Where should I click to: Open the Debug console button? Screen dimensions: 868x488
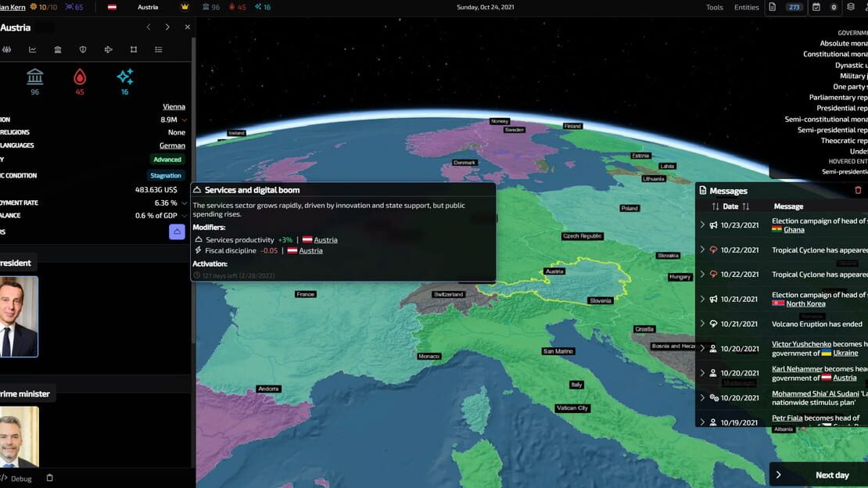point(16,479)
